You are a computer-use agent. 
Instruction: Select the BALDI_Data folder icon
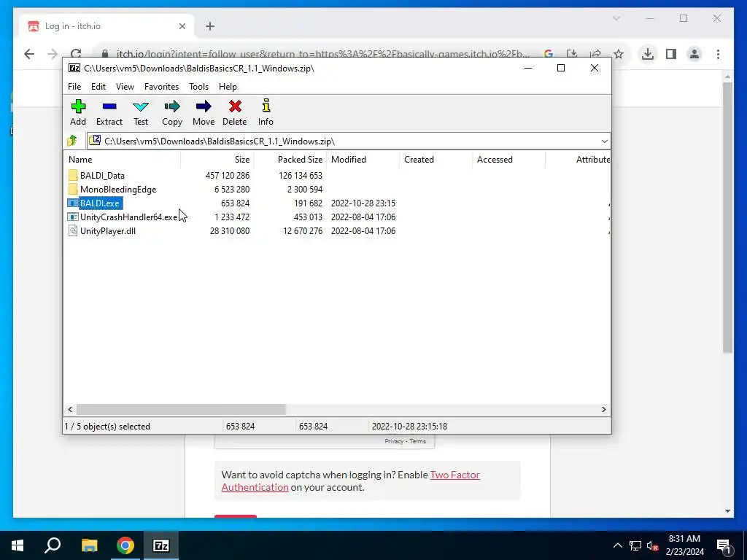72,175
